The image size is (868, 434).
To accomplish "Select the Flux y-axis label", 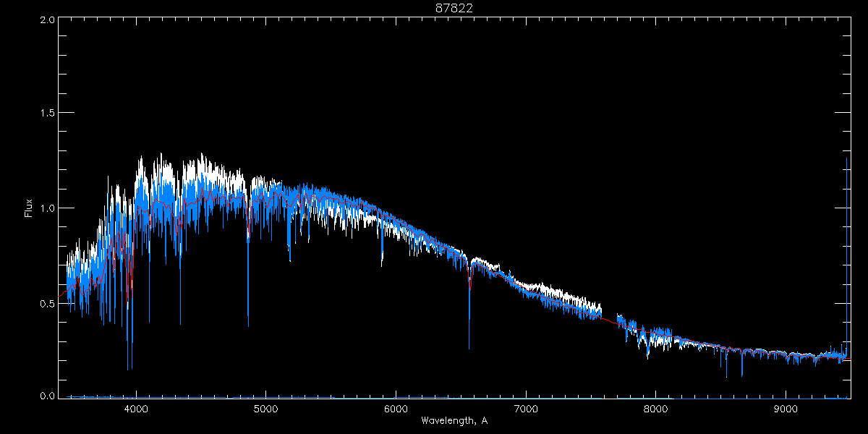I will [29, 208].
